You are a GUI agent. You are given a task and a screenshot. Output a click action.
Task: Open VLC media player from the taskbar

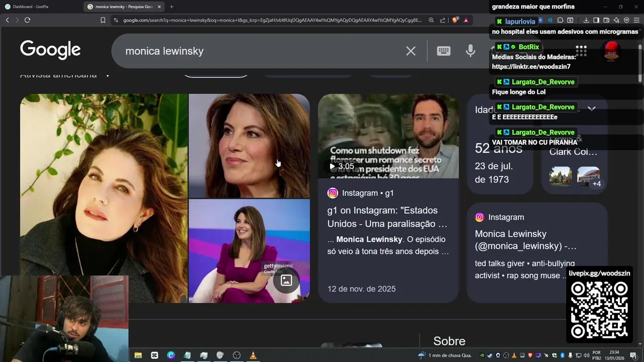tap(253, 355)
